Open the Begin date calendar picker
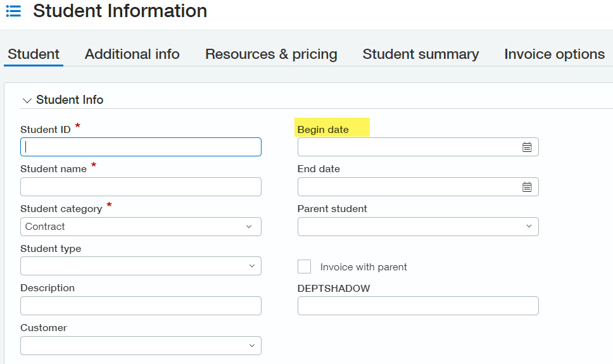This screenshot has height=364, width=613. pyautogui.click(x=527, y=147)
